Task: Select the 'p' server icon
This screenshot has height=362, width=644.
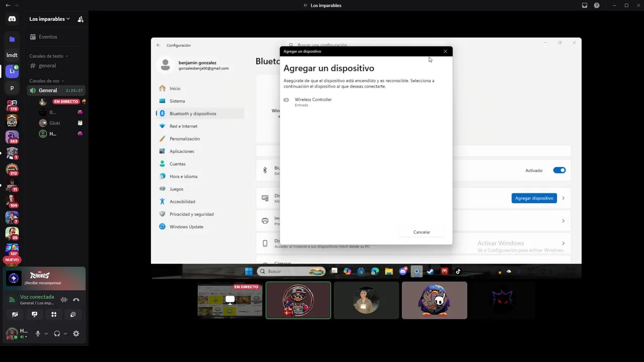Action: click(12, 87)
